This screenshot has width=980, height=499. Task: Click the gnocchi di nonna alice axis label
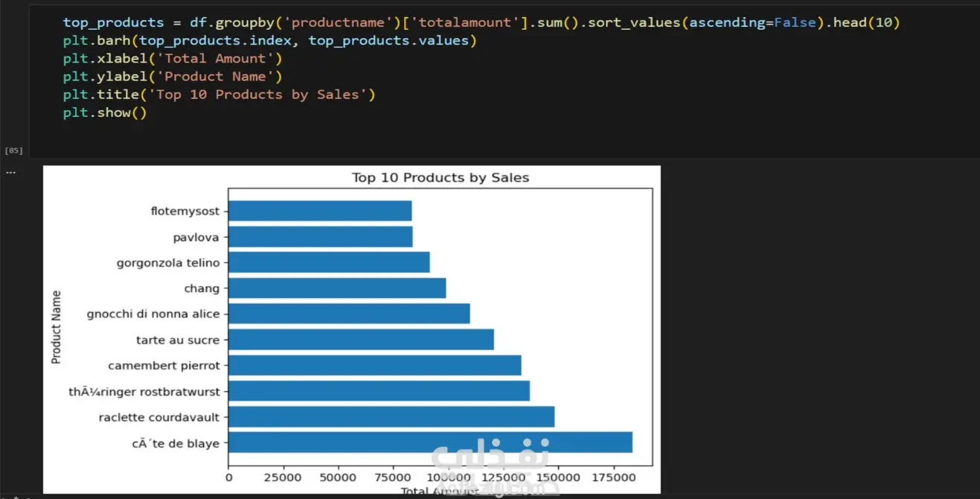tap(153, 314)
